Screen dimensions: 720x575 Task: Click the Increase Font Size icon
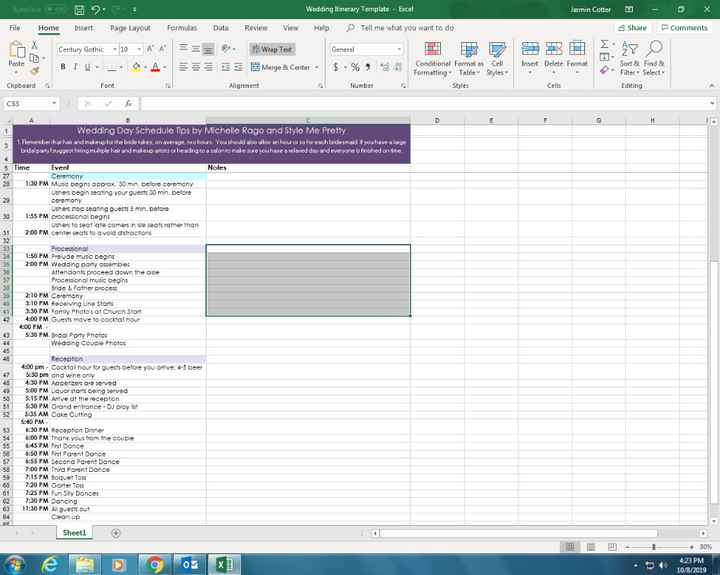click(x=150, y=49)
